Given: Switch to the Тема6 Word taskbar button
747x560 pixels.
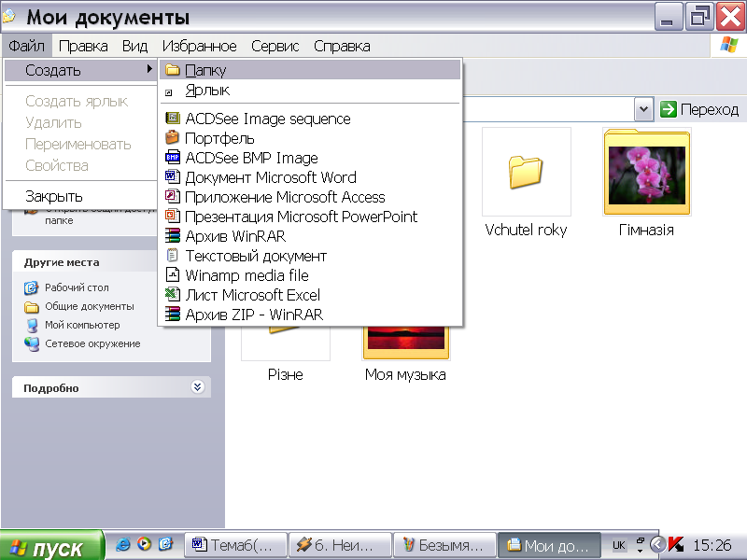Looking at the screenshot, I should click(235, 544).
